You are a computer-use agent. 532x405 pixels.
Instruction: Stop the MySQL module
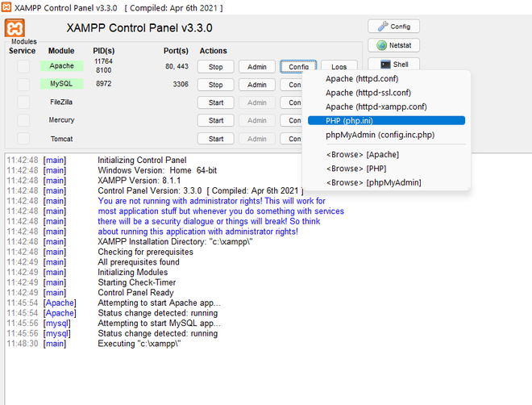tap(216, 85)
